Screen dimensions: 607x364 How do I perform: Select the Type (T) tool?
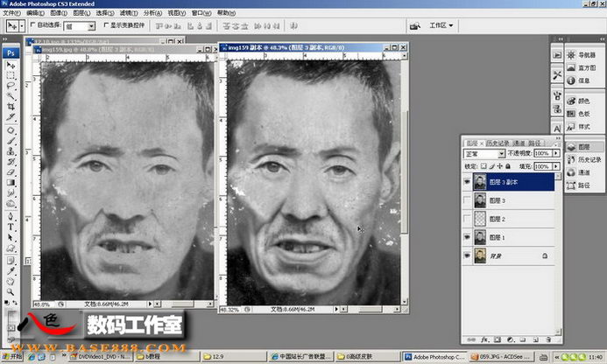click(x=11, y=225)
